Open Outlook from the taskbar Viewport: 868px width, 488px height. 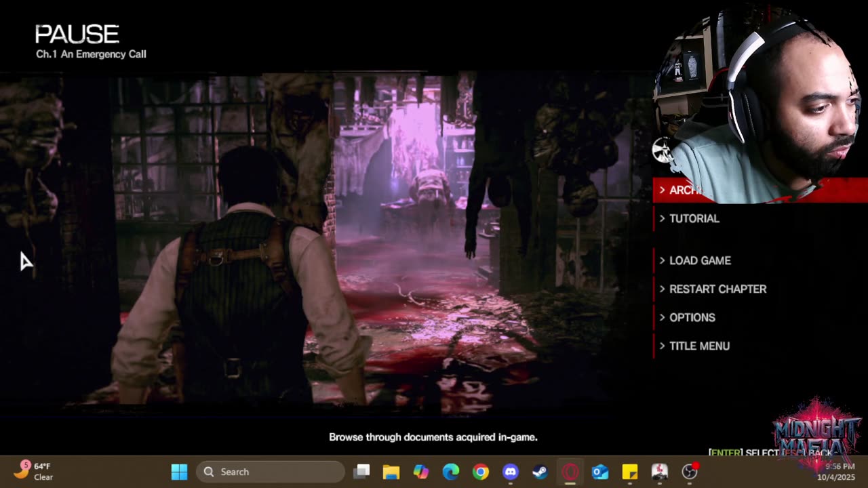coord(600,472)
